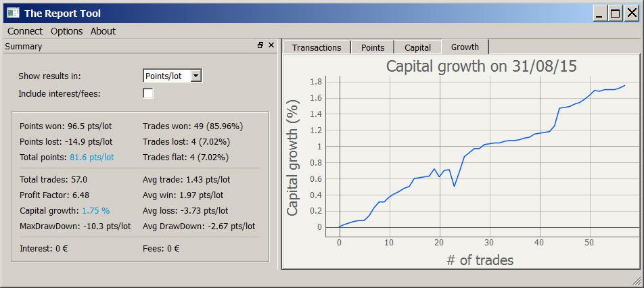This screenshot has height=288, width=644.
Task: Click Avg DrawDown: -2.67 pts/lot
Action: [199, 226]
